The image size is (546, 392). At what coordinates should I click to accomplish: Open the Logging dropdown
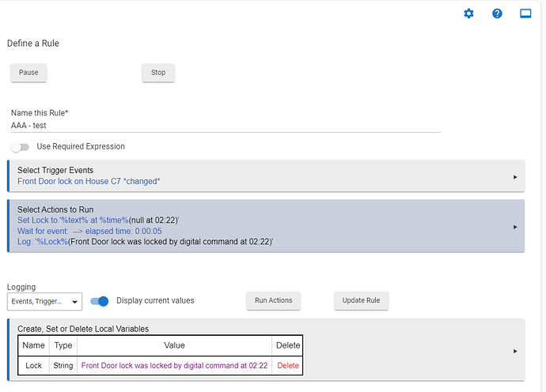tap(44, 301)
